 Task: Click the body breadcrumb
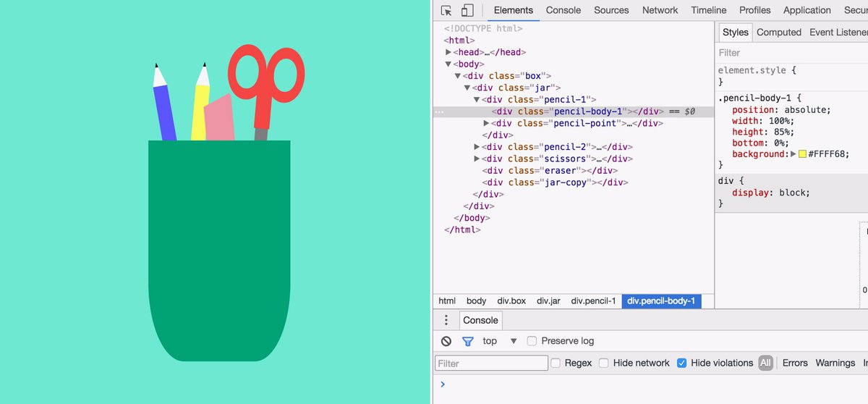point(476,301)
